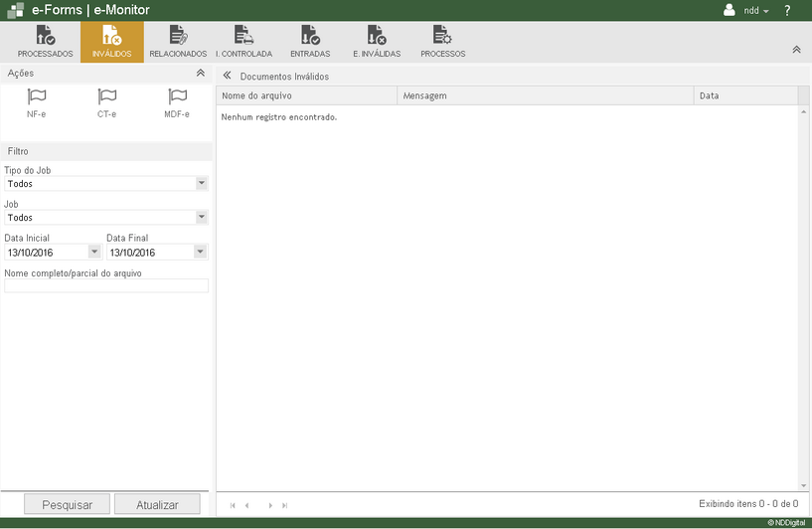This screenshot has width=812, height=529.
Task: Open the ndd user dropdown menu
Action: click(x=756, y=10)
